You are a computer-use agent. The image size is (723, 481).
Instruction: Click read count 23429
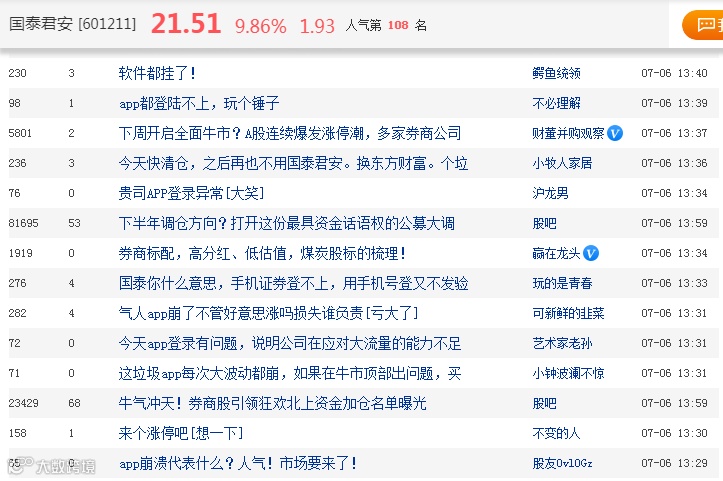tap(24, 403)
